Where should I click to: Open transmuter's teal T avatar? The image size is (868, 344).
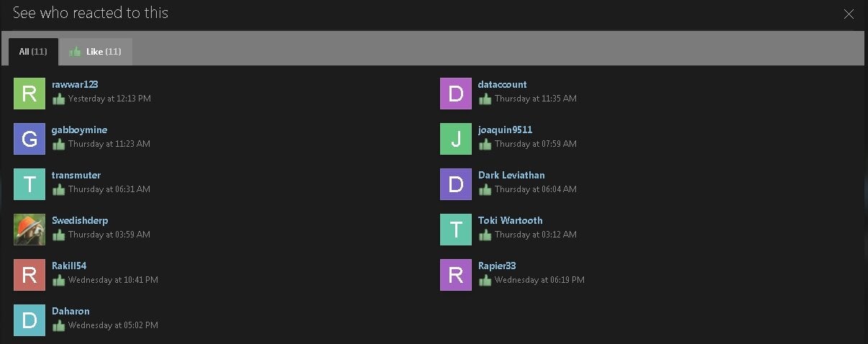tap(29, 184)
